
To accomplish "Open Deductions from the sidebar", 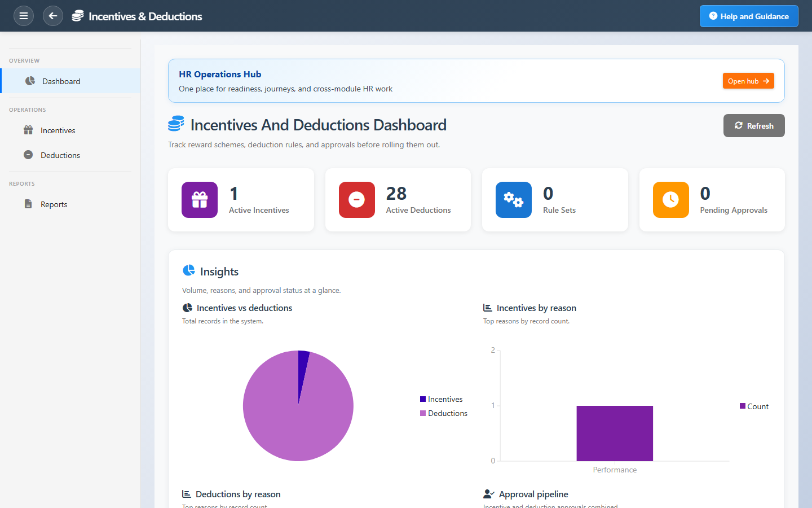I will tap(70, 155).
